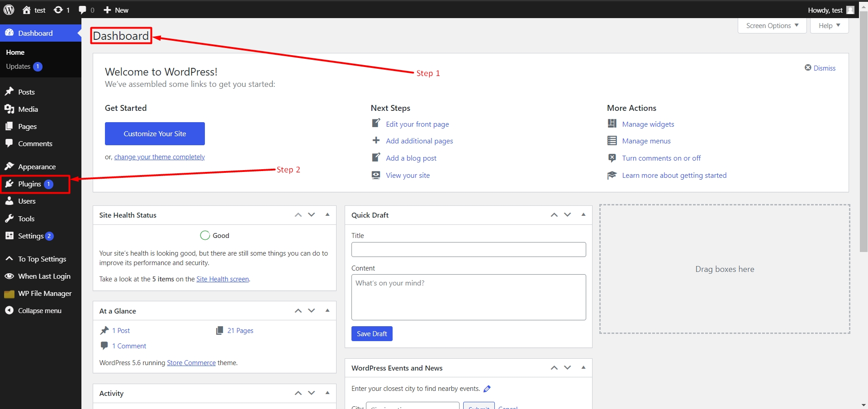Image resolution: width=868 pixels, height=409 pixels.
Task: Click the Turn comments on or off link
Action: pos(661,158)
